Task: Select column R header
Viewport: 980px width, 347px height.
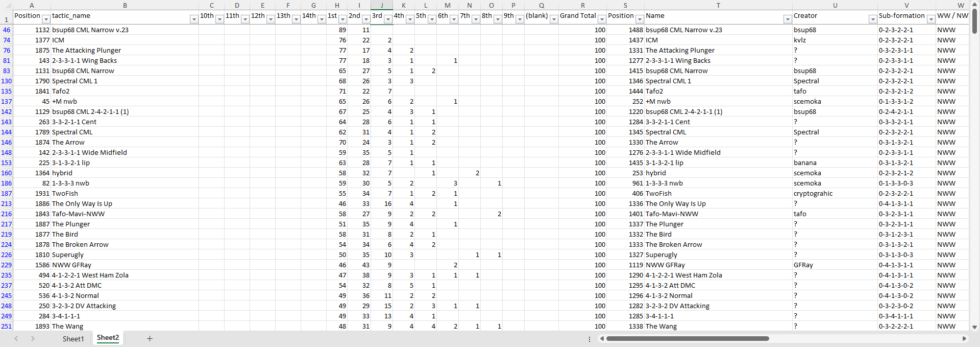Action: (x=583, y=5)
